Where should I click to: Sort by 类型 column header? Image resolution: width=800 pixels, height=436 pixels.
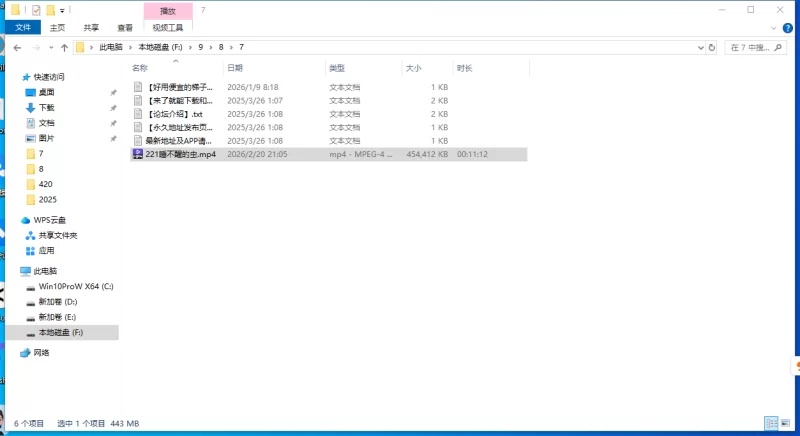[364, 68]
